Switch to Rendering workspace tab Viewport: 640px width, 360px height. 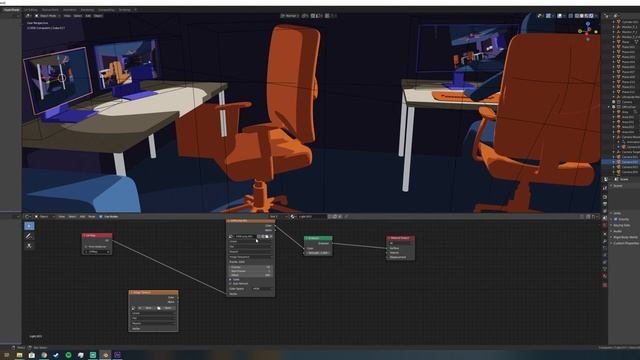(x=87, y=10)
